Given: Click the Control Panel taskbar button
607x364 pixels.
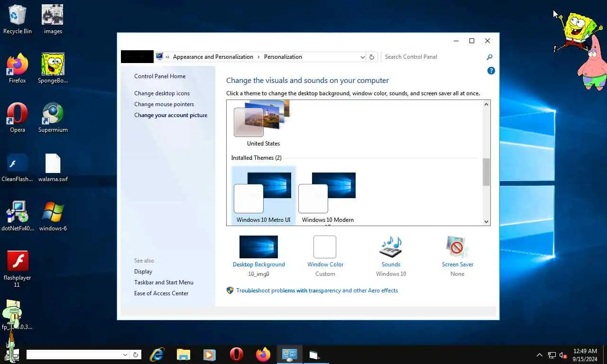Looking at the screenshot, I should click(289, 355).
